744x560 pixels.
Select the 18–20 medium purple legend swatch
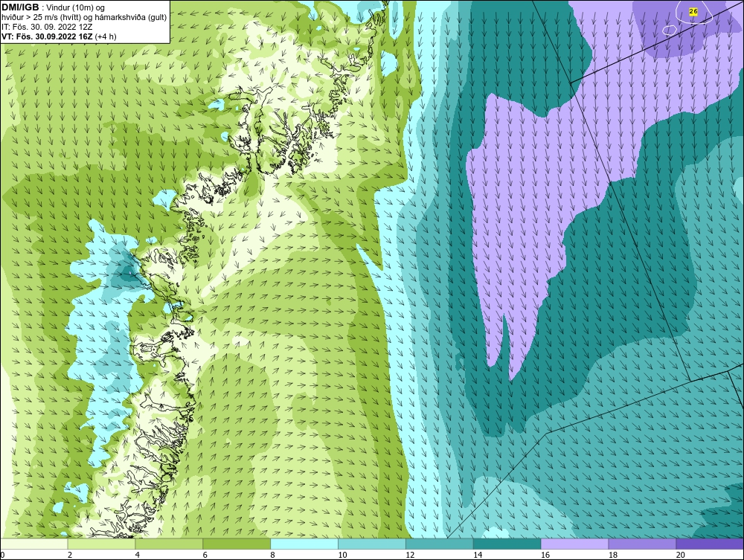(x=643, y=544)
